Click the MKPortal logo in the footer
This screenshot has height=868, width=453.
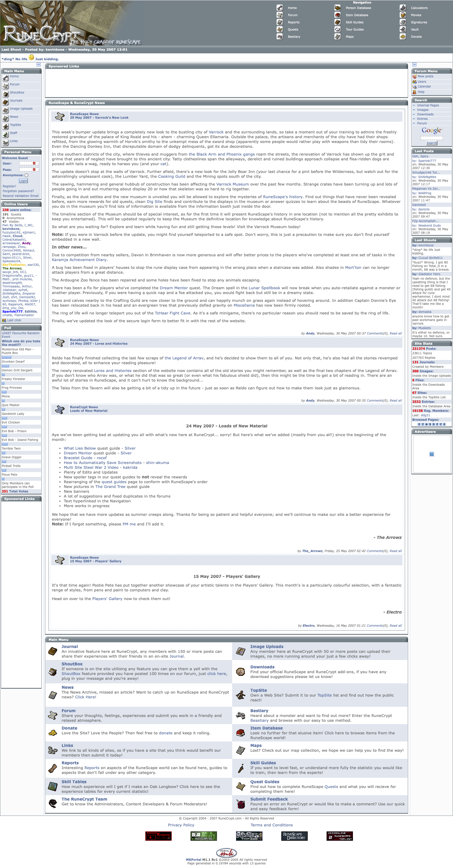click(226, 852)
